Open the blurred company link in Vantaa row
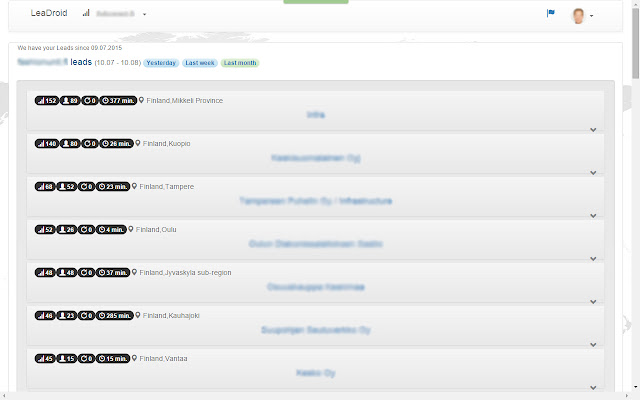 coord(316,373)
